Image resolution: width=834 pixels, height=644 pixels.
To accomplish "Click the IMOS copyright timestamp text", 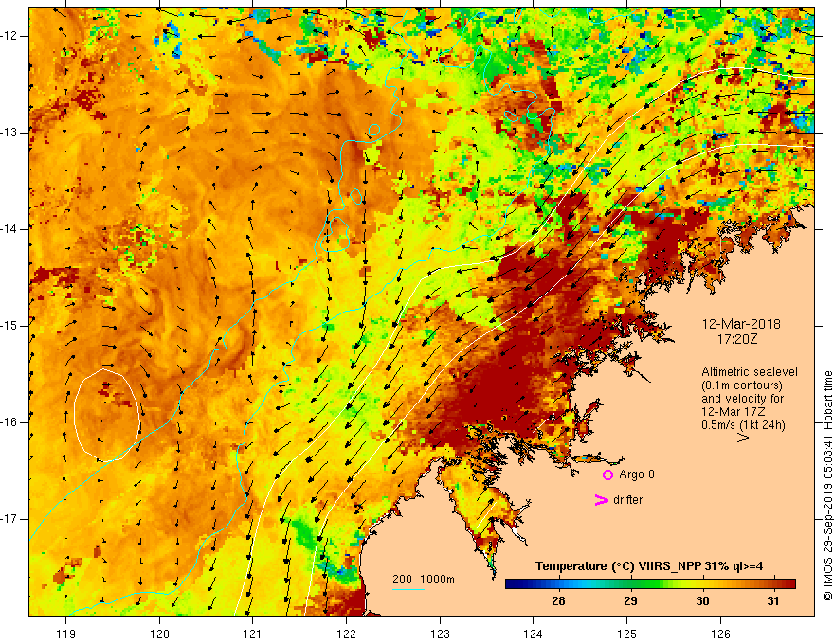I will (827, 486).
